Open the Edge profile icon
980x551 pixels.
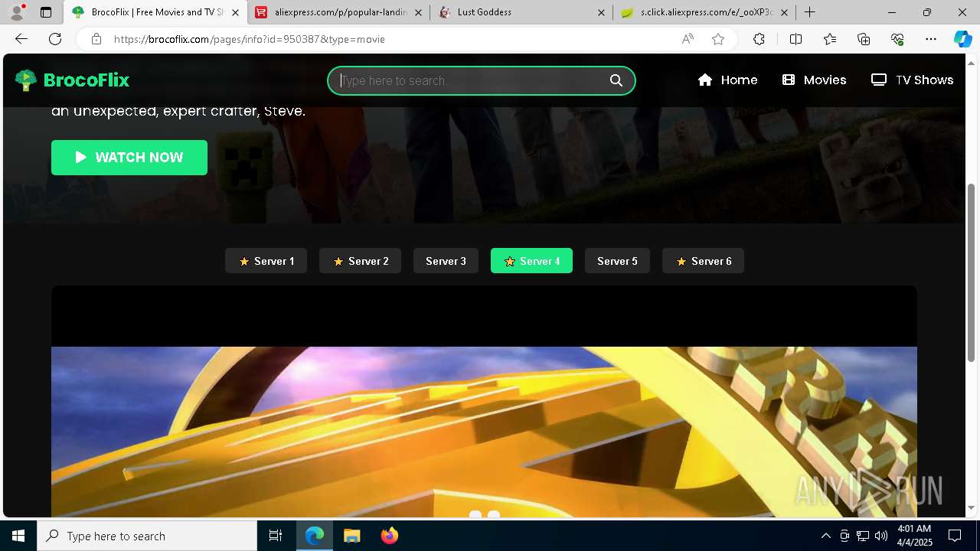pos(17,12)
